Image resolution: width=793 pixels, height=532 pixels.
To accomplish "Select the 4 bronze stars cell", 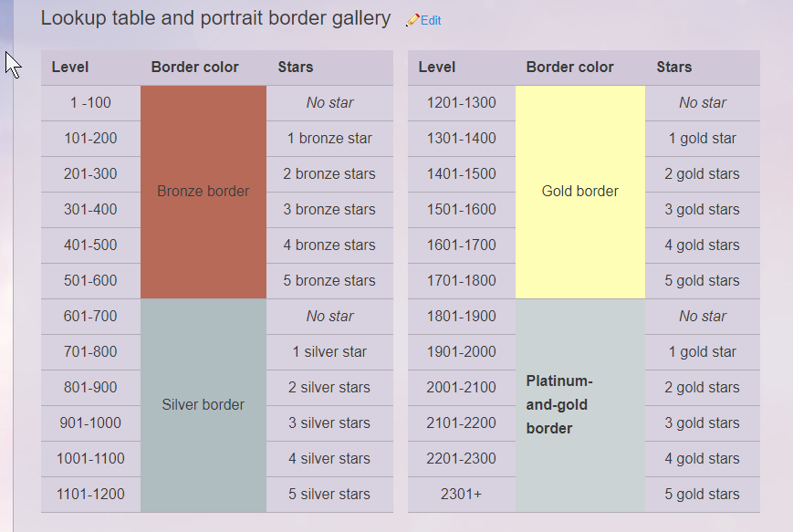I will pos(329,245).
